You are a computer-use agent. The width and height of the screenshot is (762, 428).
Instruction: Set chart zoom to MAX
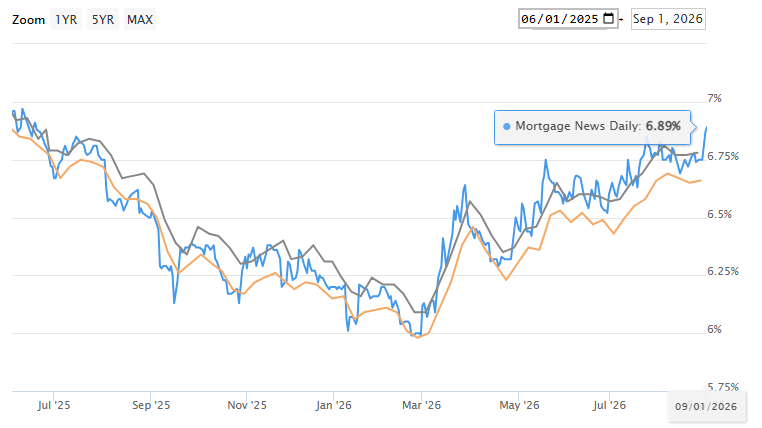140,19
